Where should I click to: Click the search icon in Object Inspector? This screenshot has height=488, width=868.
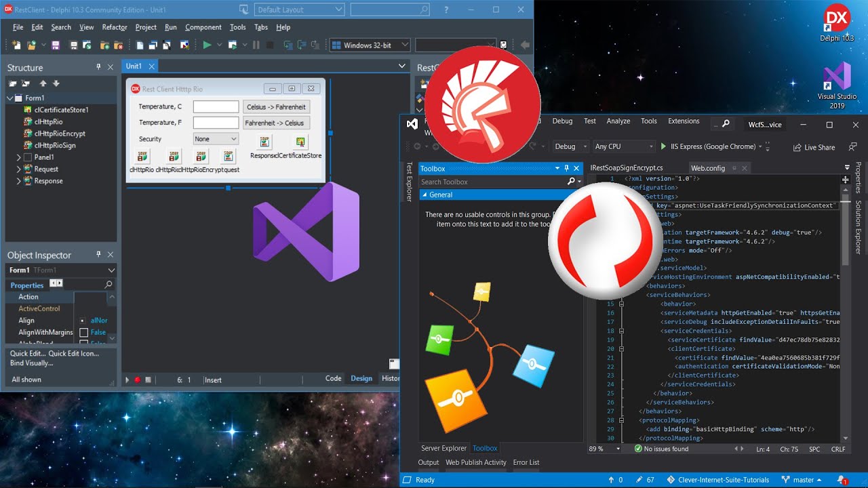pos(108,285)
